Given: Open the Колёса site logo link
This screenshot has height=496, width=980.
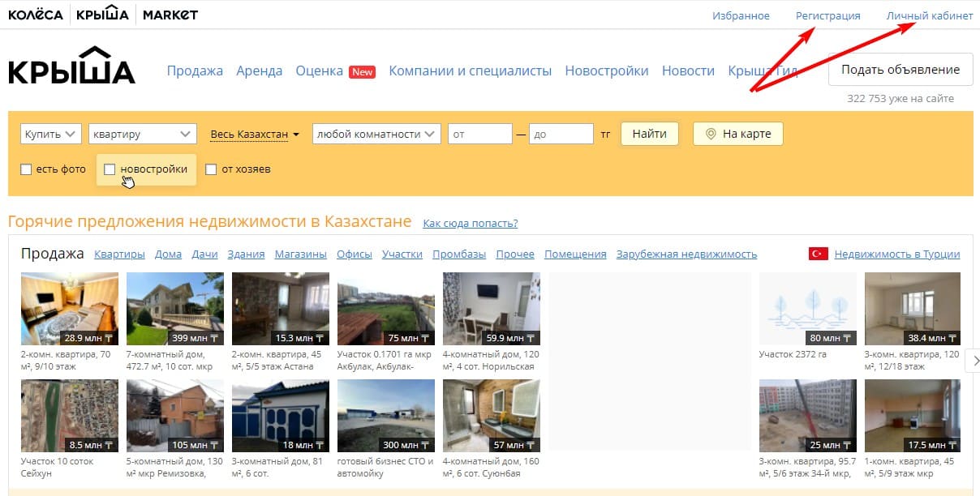Looking at the screenshot, I should tap(35, 15).
